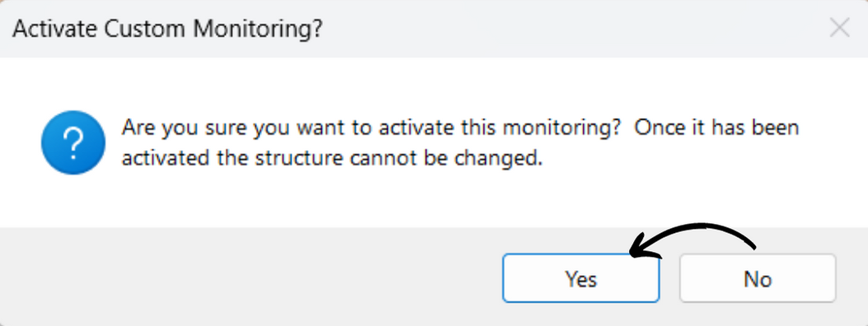Choose No to keep the structure editable
This screenshot has width=868, height=326.
758,278
